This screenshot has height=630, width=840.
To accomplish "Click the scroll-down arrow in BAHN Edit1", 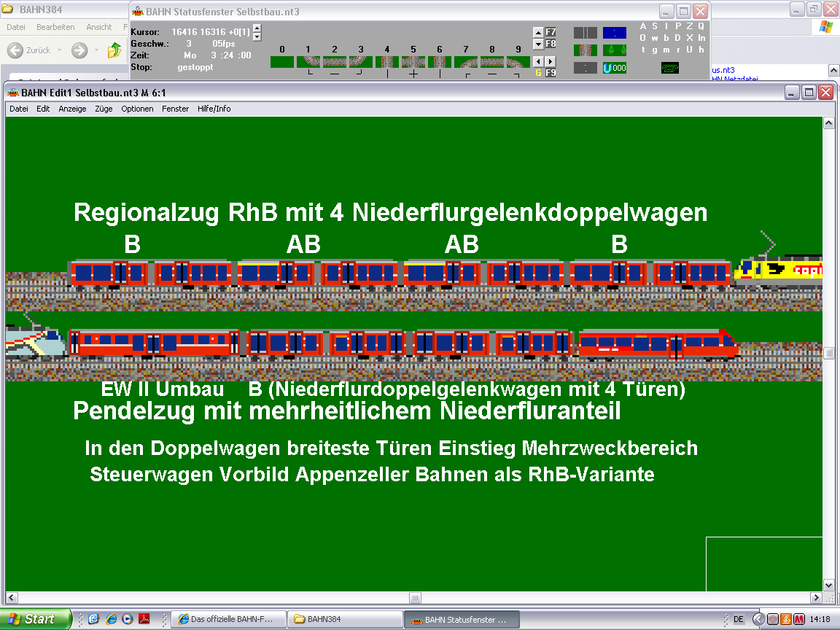I will tap(829, 585).
